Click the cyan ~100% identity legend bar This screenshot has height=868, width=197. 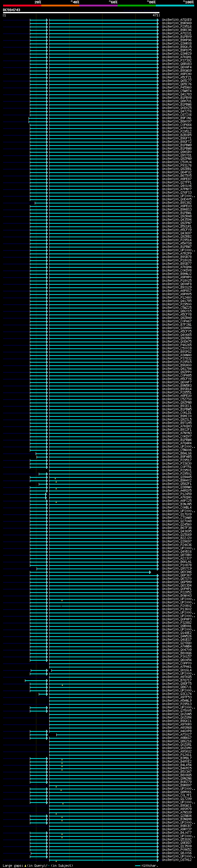[175, 6]
